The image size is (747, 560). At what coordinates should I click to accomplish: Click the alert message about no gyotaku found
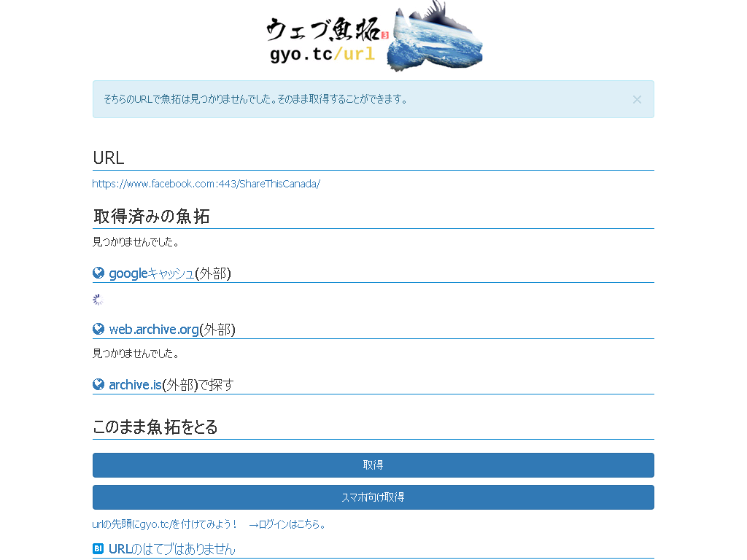tap(255, 99)
